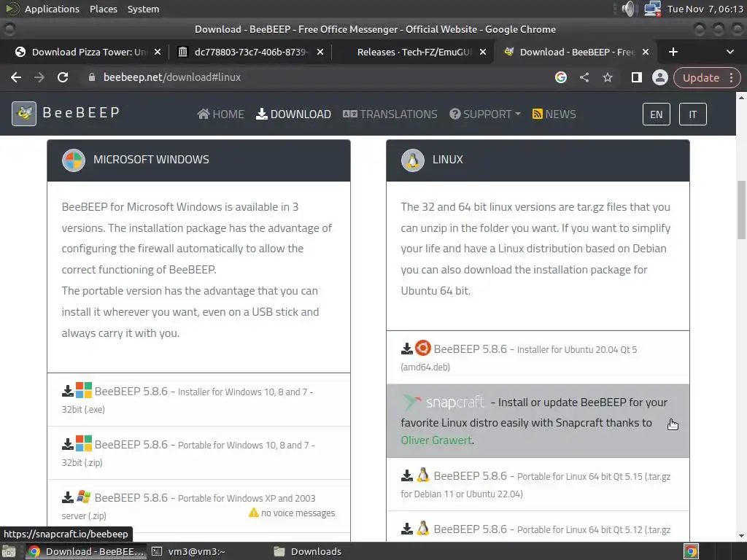Click Windows XP flag icon
Viewport: 747px width, 560px height.
[x=84, y=497]
